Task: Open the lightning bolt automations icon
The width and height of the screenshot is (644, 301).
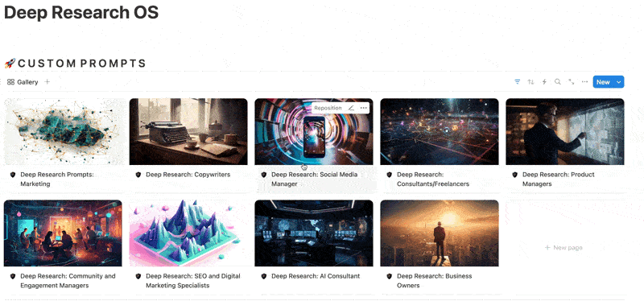Action: click(544, 82)
